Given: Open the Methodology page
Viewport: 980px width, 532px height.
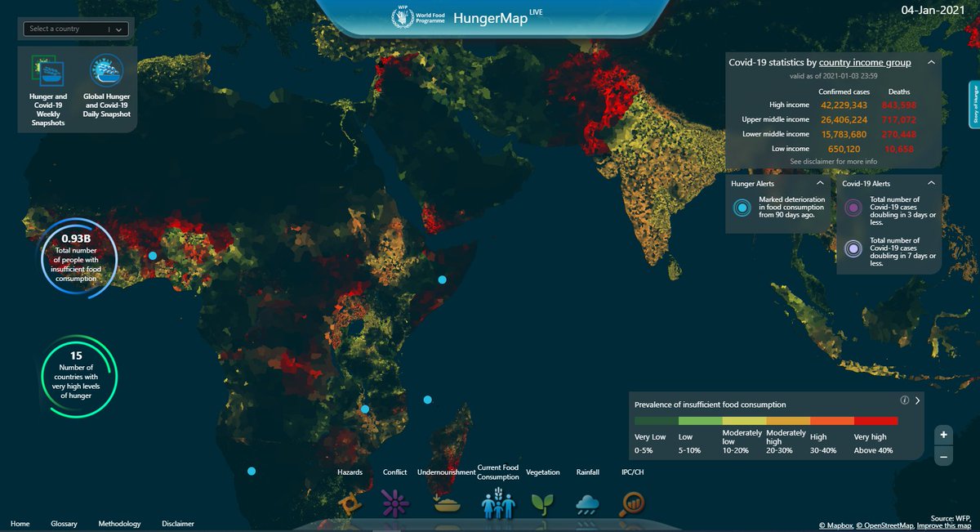Looking at the screenshot, I should click(x=119, y=524).
